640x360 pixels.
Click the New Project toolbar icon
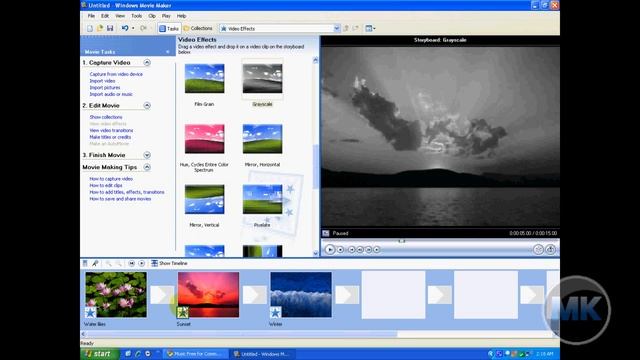pos(90,28)
